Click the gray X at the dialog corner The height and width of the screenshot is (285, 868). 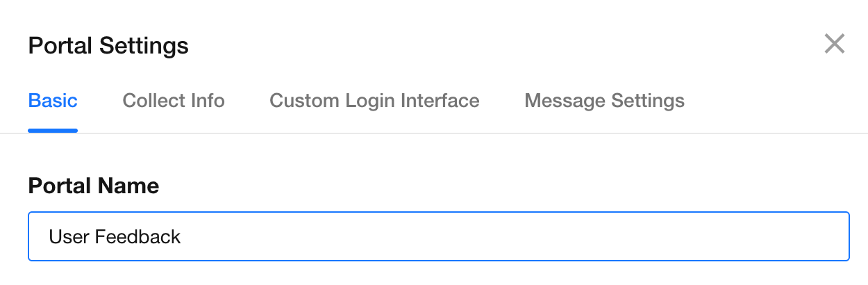[x=834, y=44]
